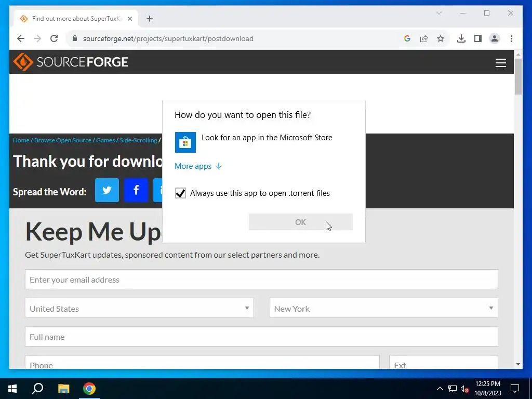Screen dimensions: 532x399
Task: Open network status tray icon
Action: coord(453,389)
